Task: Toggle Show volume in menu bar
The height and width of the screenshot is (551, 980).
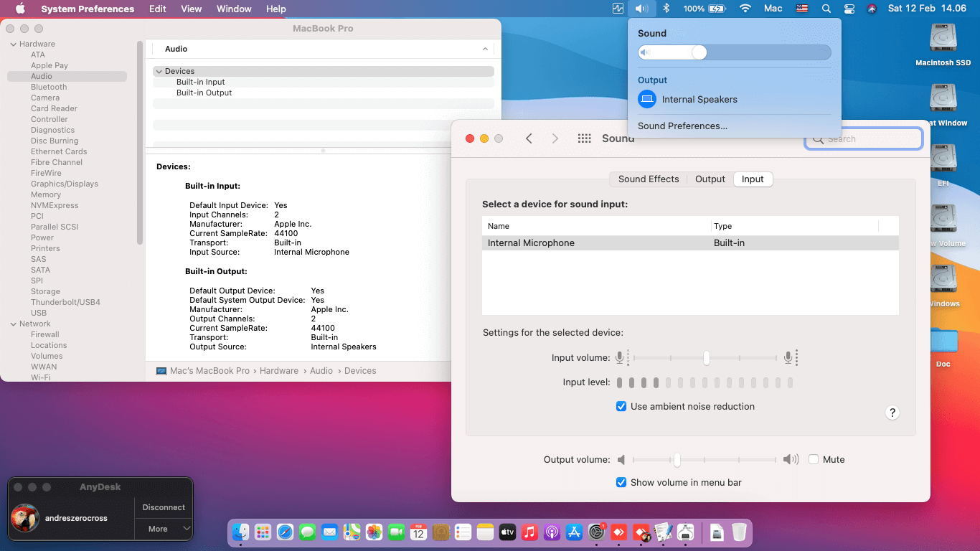Action: point(621,482)
